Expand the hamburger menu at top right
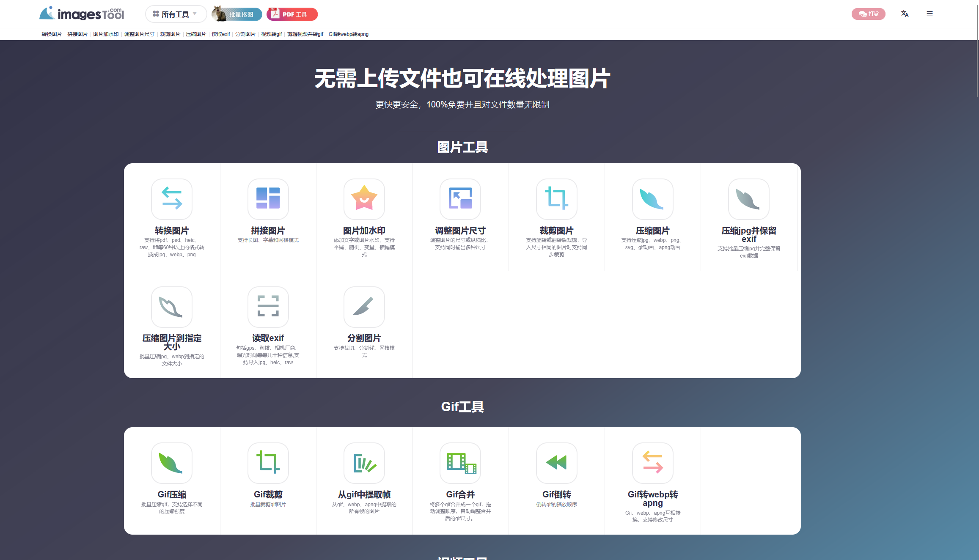Image resolution: width=979 pixels, height=560 pixels. 929,14
